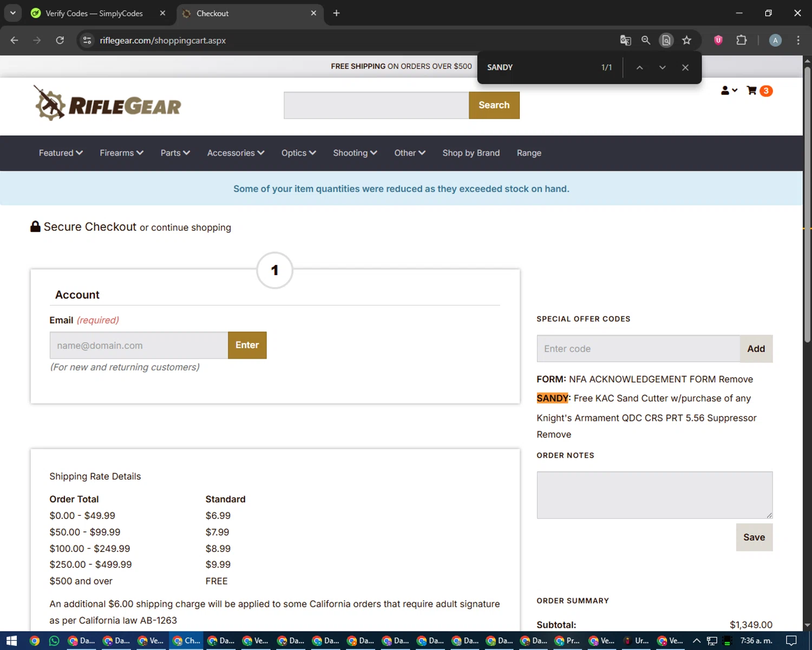The image size is (812, 650).
Task: Click the page vertical scrollbar
Action: click(x=807, y=204)
